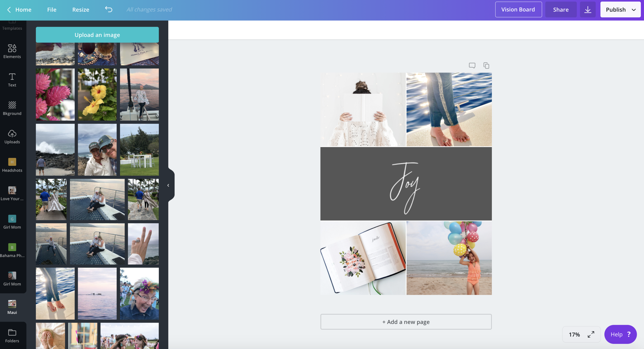Select the yellow hibiscus flower thumbnail
Screen dimensions: 644x349
[97, 94]
